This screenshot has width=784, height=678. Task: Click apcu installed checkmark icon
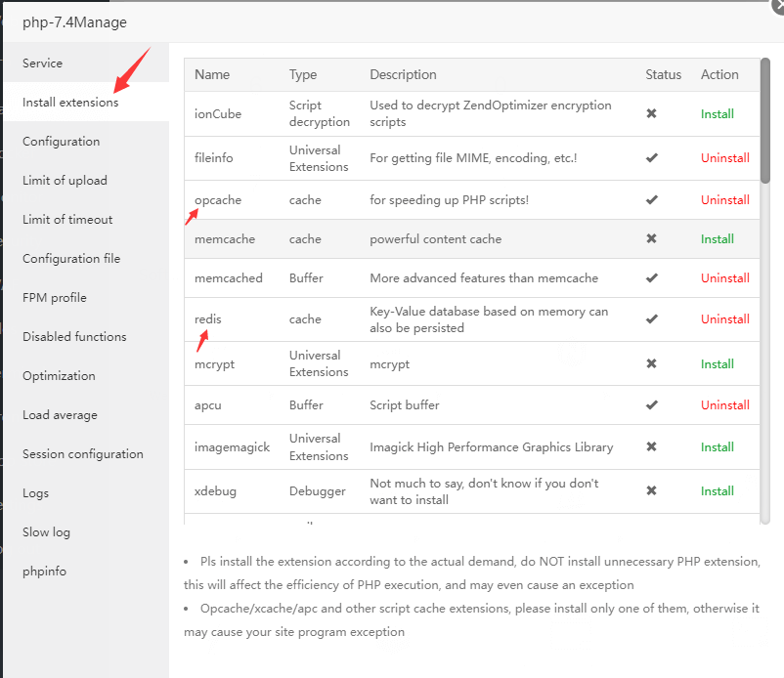[x=651, y=404]
